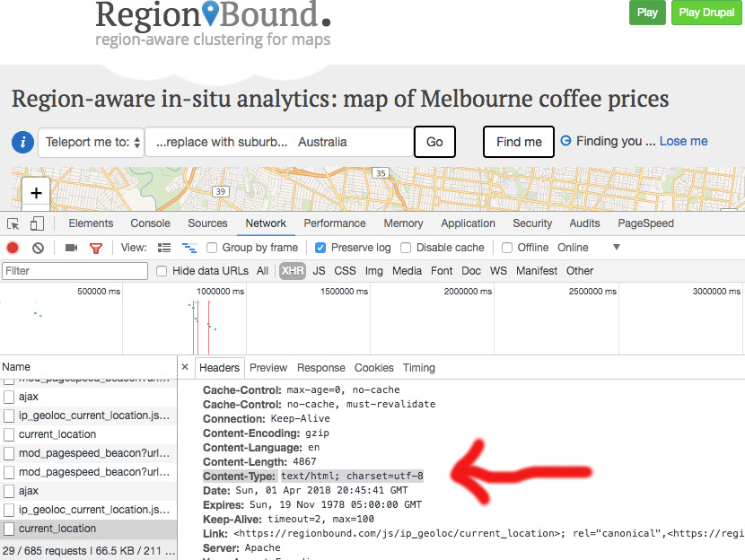Zoom in the map with plus button
The height and width of the screenshot is (560, 745).
pos(36,193)
